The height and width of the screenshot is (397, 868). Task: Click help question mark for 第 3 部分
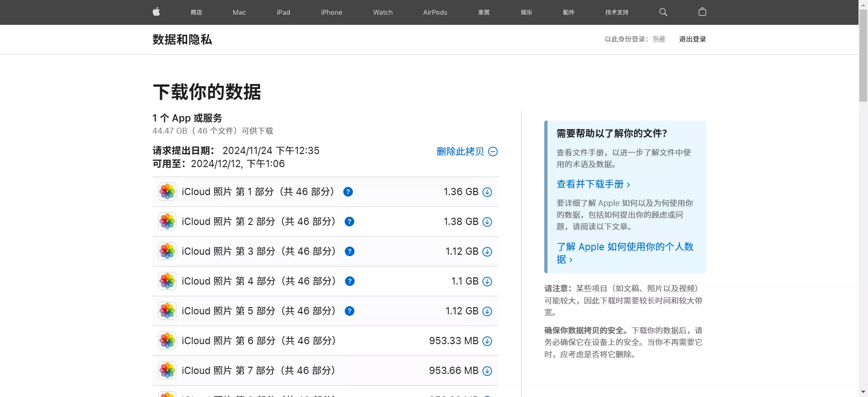pos(349,252)
